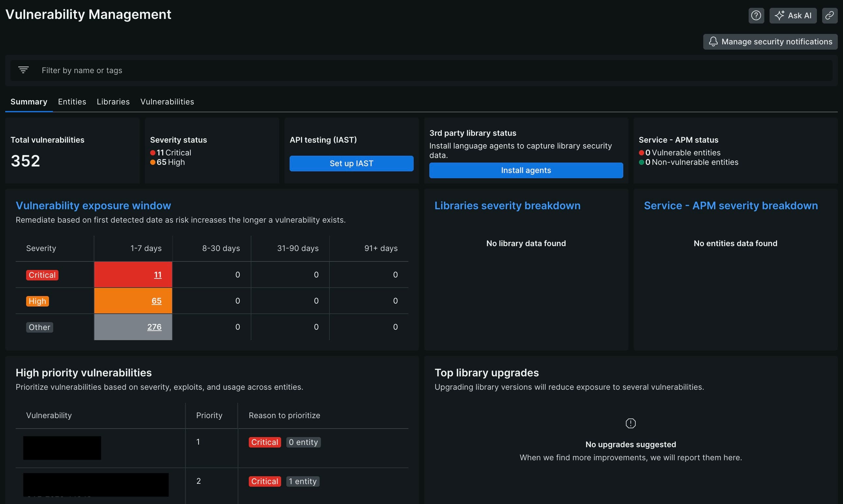This screenshot has width=843, height=504.
Task: Open Service - APM severity breakdown link
Action: [731, 205]
